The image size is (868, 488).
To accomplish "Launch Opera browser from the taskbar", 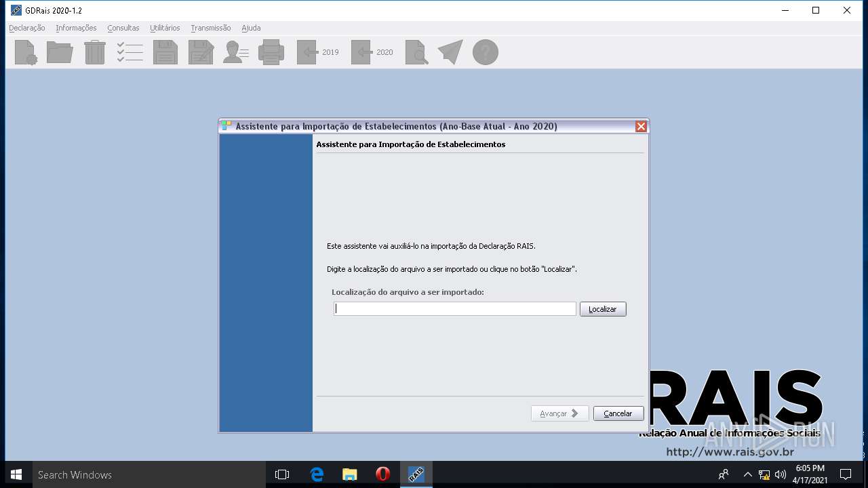I will [x=383, y=474].
